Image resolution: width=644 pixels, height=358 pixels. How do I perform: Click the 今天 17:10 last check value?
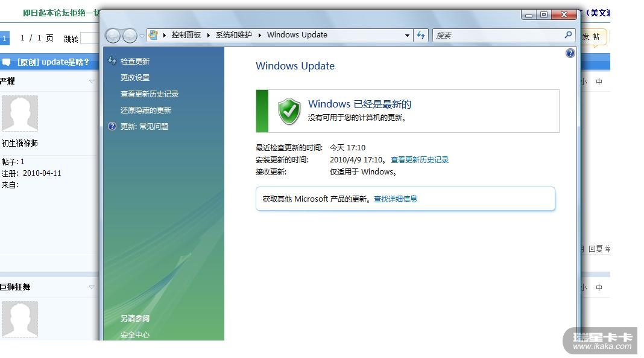pyautogui.click(x=347, y=147)
